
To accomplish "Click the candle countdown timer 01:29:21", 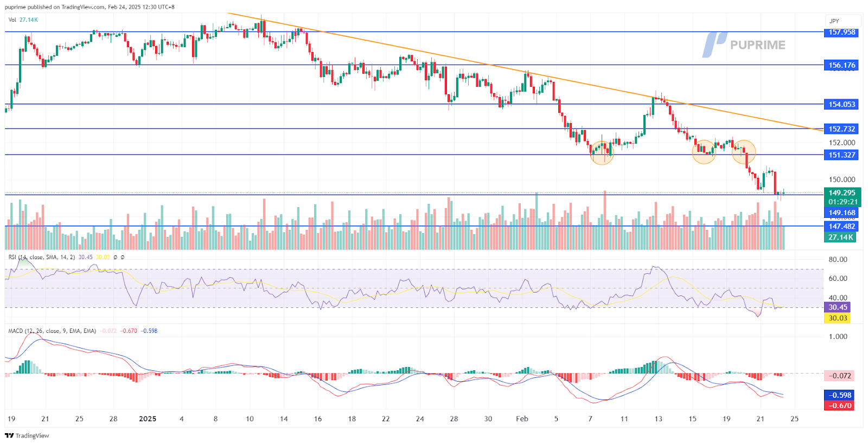I will [x=843, y=202].
